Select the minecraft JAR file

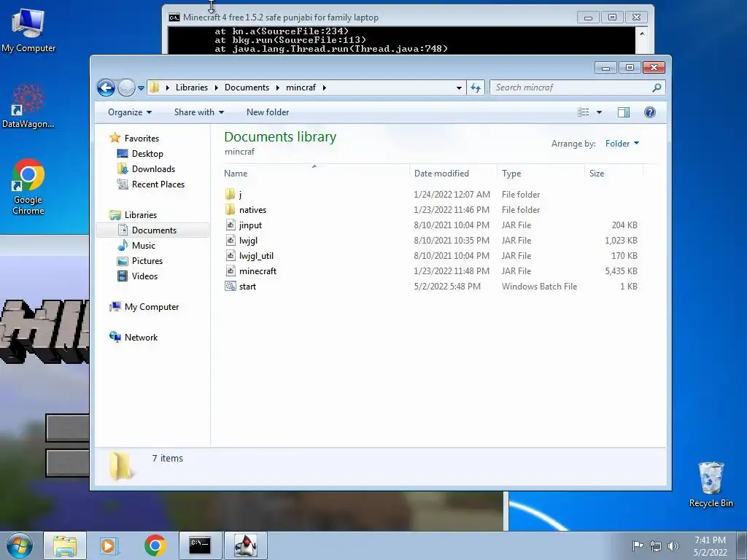[258, 271]
